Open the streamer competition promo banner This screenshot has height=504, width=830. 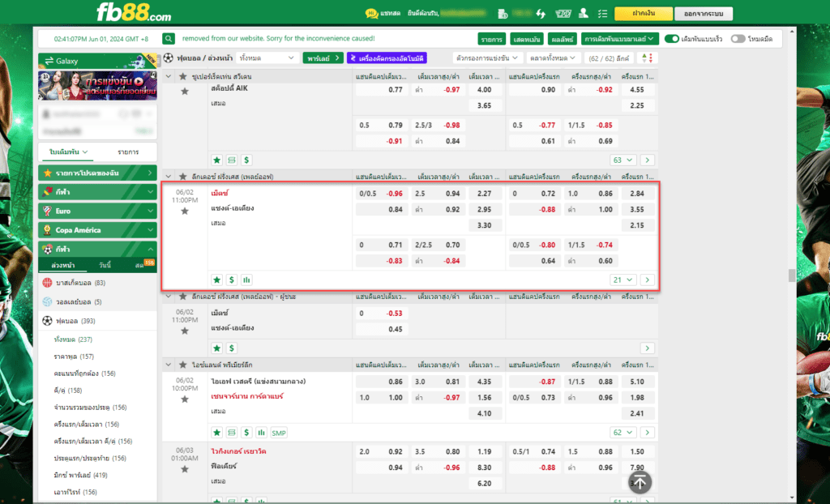(98, 86)
